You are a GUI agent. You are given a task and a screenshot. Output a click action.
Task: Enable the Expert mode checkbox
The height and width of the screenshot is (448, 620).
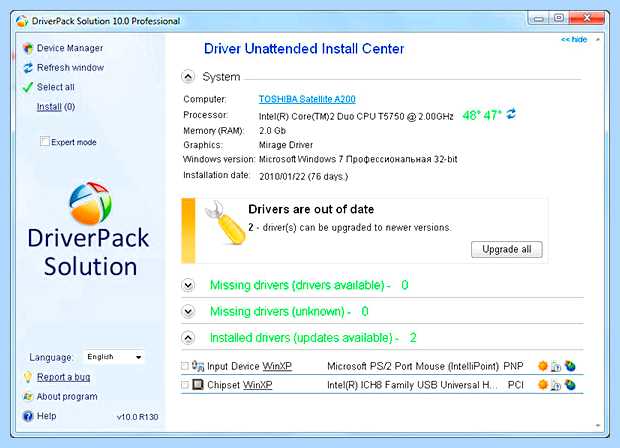point(45,142)
